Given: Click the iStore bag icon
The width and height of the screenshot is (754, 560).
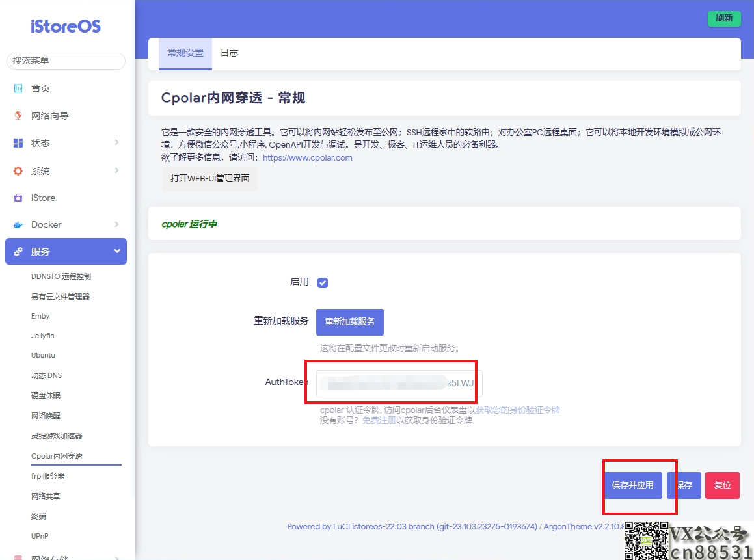Looking at the screenshot, I should pos(18,198).
